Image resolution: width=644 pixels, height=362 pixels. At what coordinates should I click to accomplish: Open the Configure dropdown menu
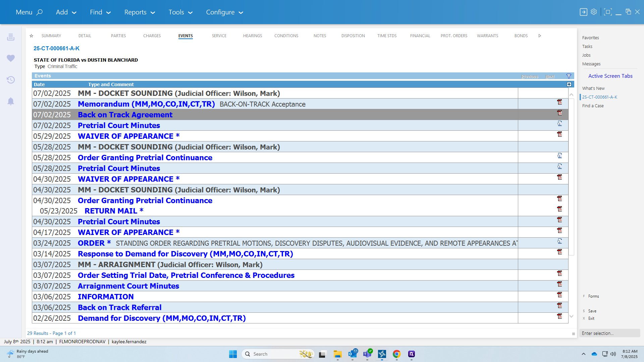(224, 12)
